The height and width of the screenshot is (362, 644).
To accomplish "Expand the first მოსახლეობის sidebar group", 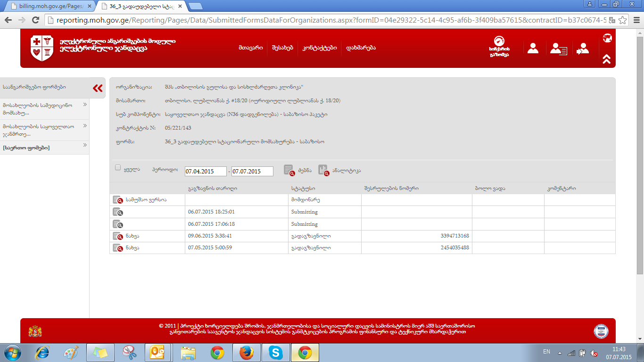I will pos(85,105).
